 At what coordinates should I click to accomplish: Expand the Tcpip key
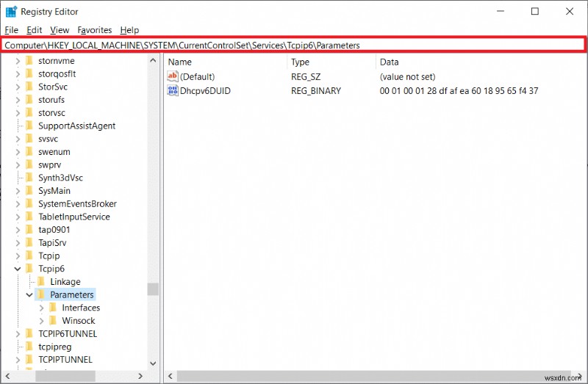(18, 256)
